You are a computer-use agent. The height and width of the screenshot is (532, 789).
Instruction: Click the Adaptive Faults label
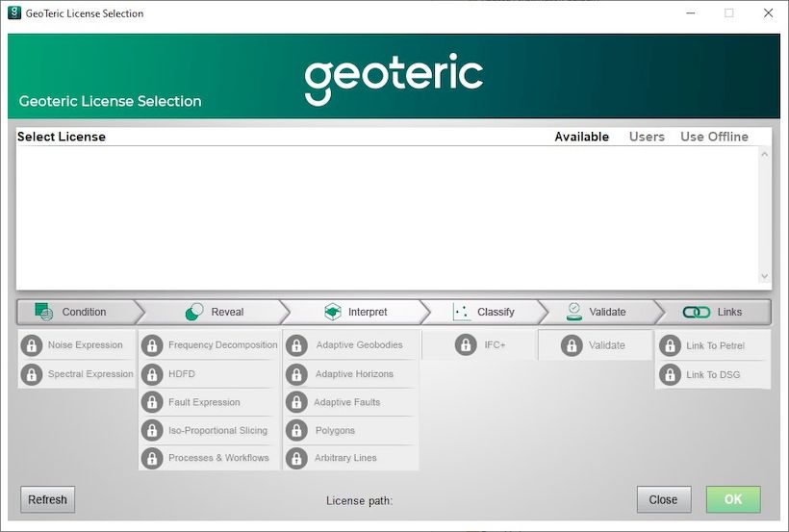tap(347, 402)
